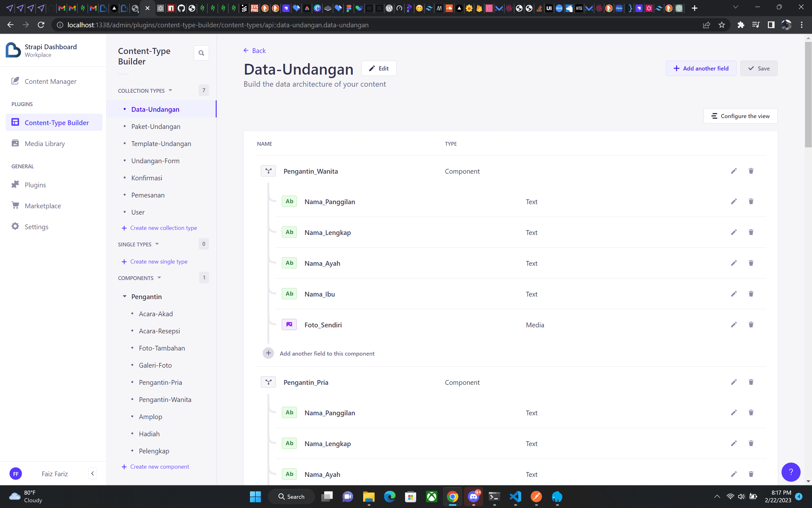812x508 pixels.
Task: Open the Content-Type Builder search
Action: pyautogui.click(x=201, y=53)
